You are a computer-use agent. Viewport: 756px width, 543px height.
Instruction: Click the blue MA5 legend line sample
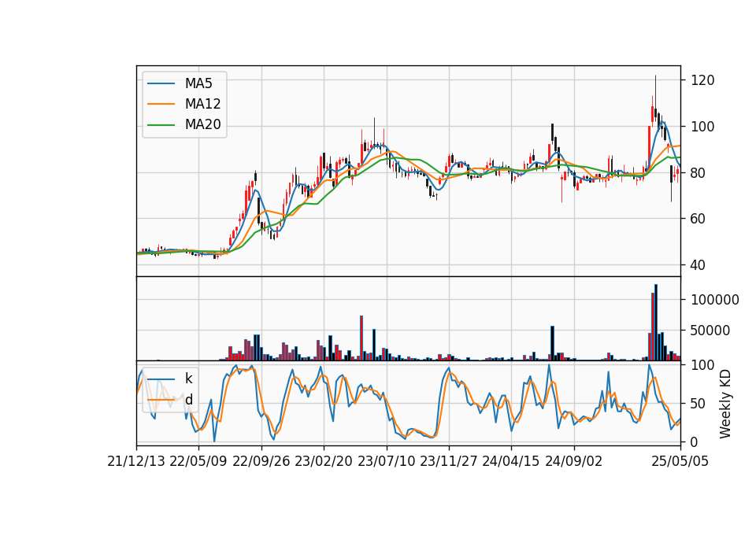tap(161, 84)
